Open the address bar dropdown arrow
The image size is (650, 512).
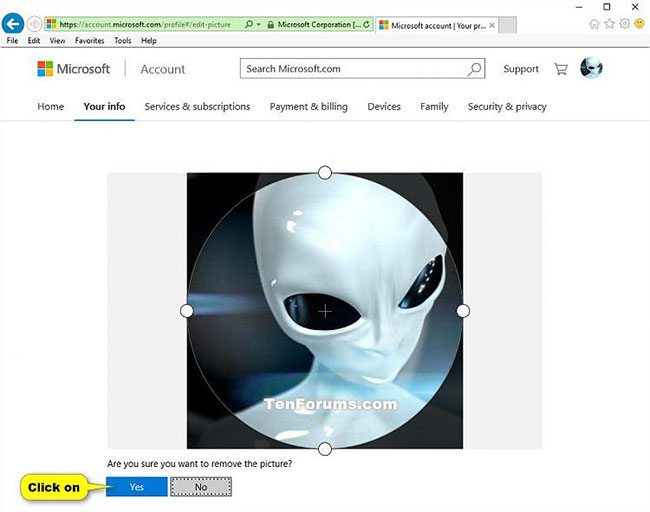pyautogui.click(x=259, y=24)
